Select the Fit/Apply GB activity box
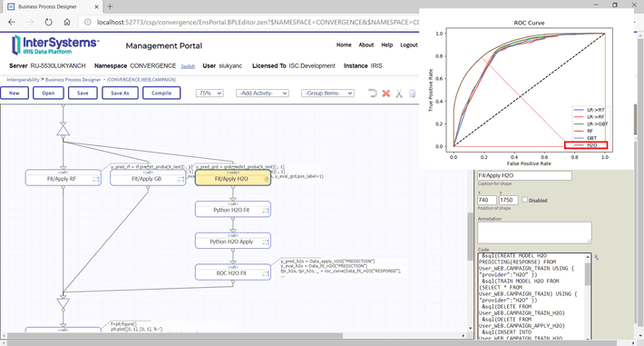 [148, 178]
